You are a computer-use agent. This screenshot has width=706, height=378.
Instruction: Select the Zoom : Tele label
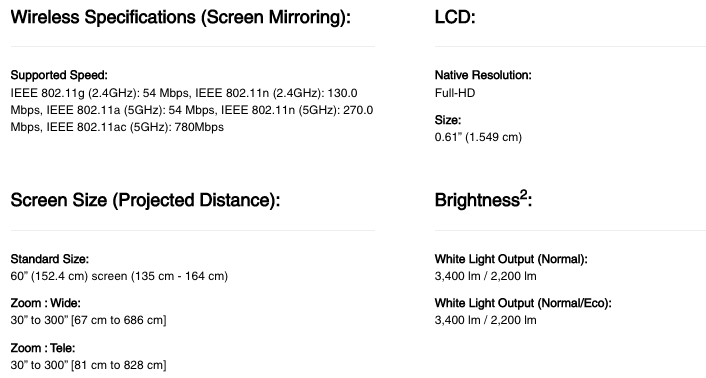(43, 348)
